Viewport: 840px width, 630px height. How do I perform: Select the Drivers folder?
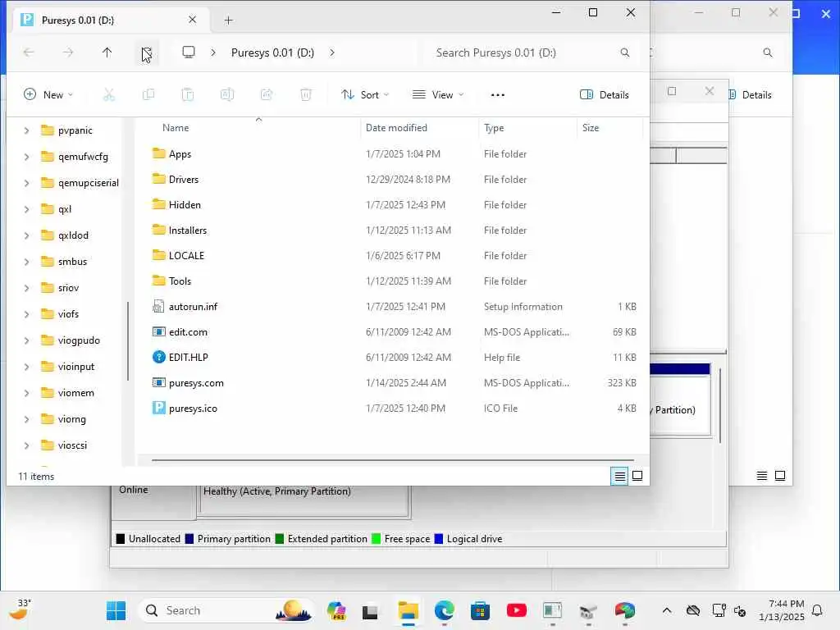pyautogui.click(x=184, y=180)
